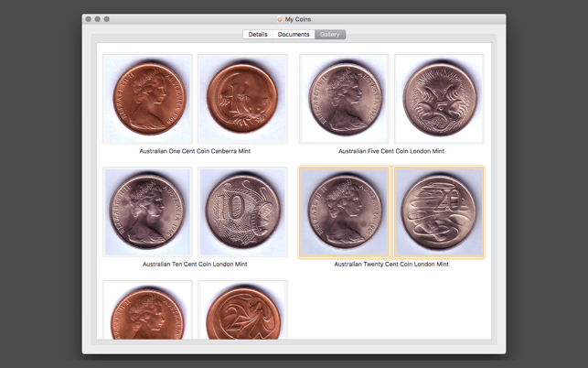Click 'Australian Ten Cent Coin London Mint' label

[195, 264]
